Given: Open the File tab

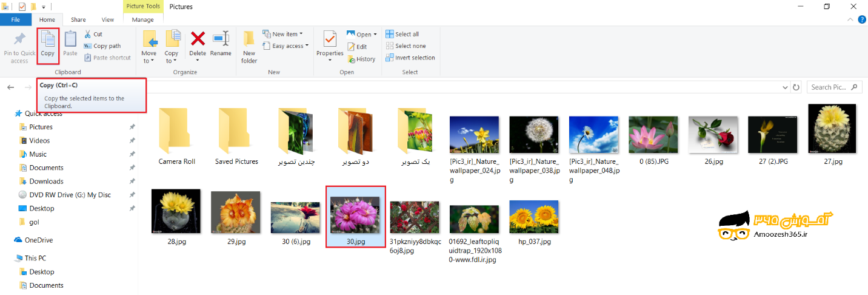Looking at the screenshot, I should [16, 19].
